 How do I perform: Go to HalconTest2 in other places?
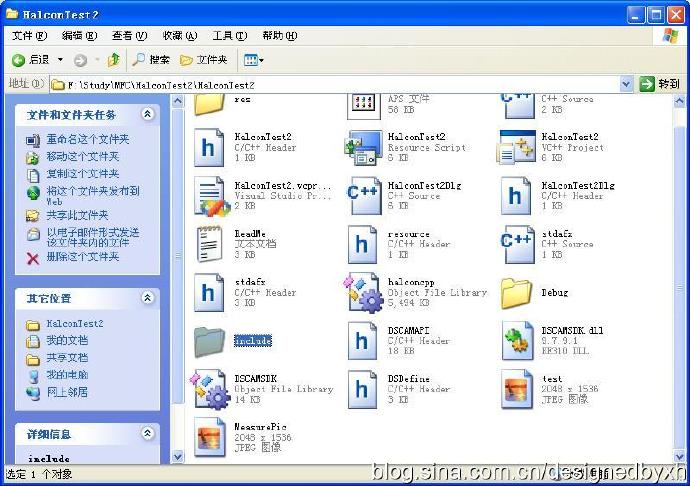[x=75, y=324]
